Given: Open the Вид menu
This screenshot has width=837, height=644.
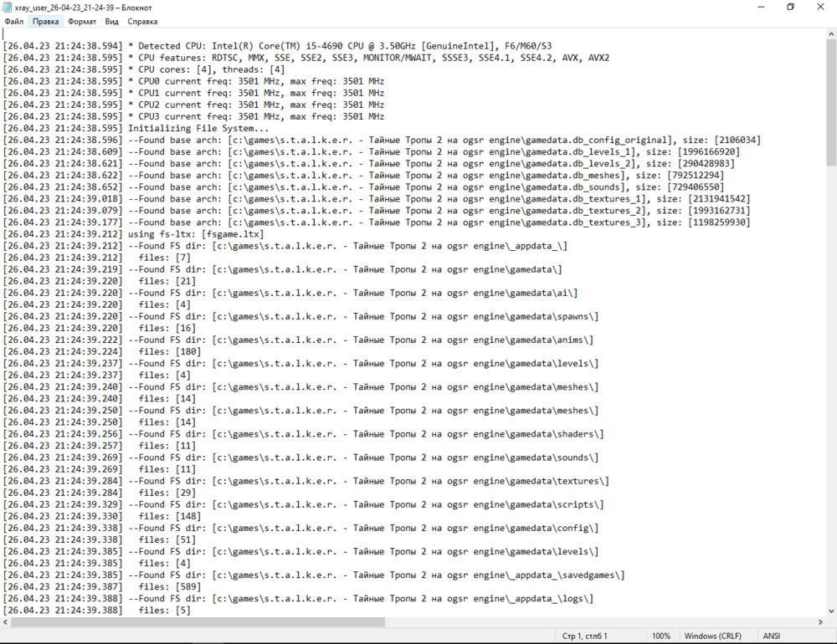Looking at the screenshot, I should point(111,22).
